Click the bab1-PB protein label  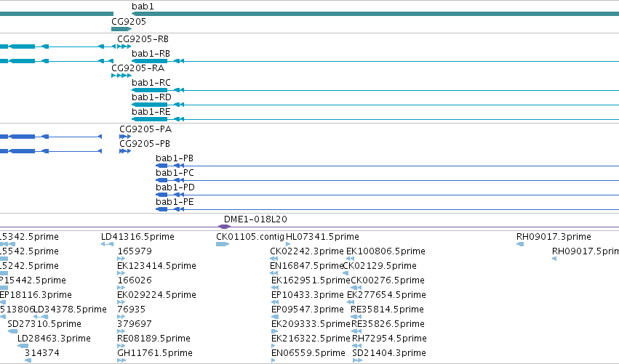[x=175, y=158]
